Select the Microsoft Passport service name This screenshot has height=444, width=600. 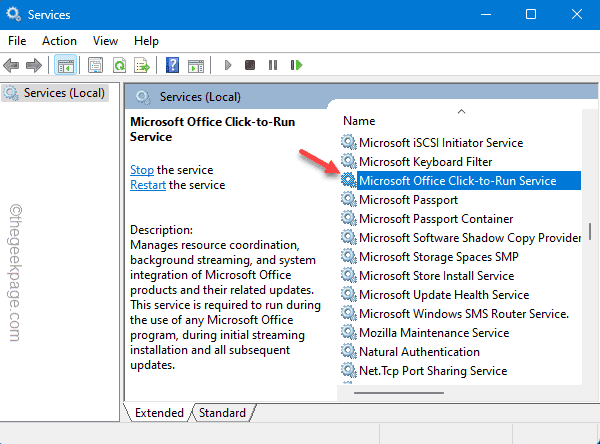pos(409,200)
